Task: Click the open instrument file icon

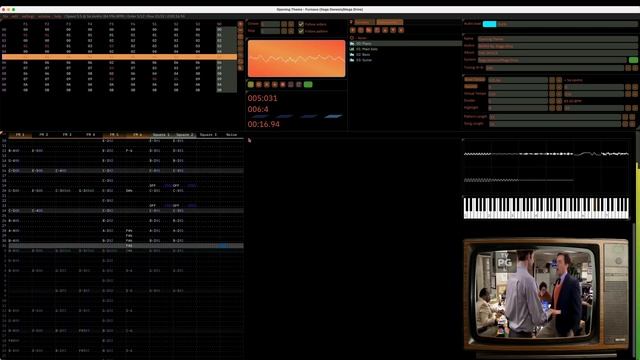Action: 369,30
